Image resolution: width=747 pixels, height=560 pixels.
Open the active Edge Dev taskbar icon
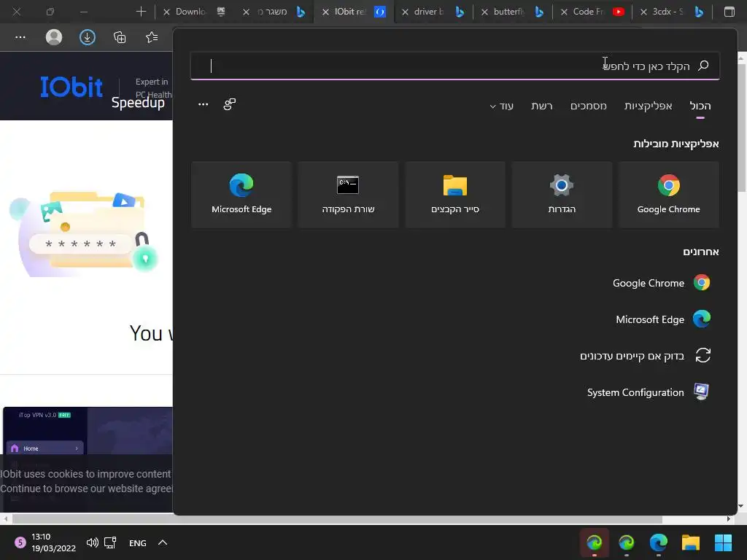594,542
